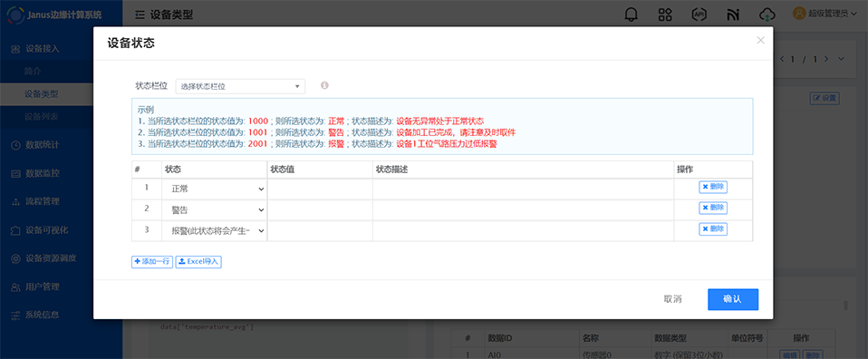Image resolution: width=868 pixels, height=359 pixels.
Task: Toggle sidebar collapse icon beside 设备类型
Action: [x=140, y=15]
